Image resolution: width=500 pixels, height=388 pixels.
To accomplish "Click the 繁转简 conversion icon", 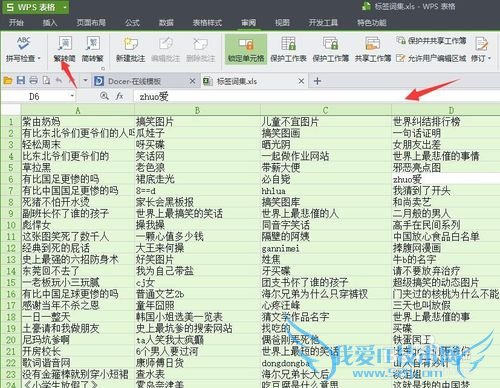I will pyautogui.click(x=65, y=43).
